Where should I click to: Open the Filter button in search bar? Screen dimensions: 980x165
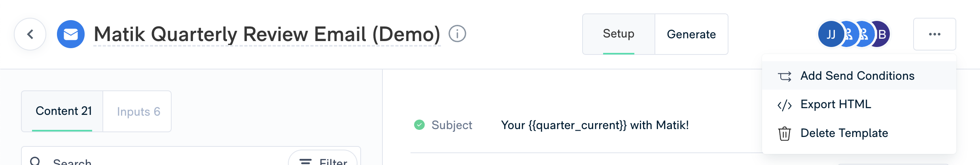(x=323, y=159)
